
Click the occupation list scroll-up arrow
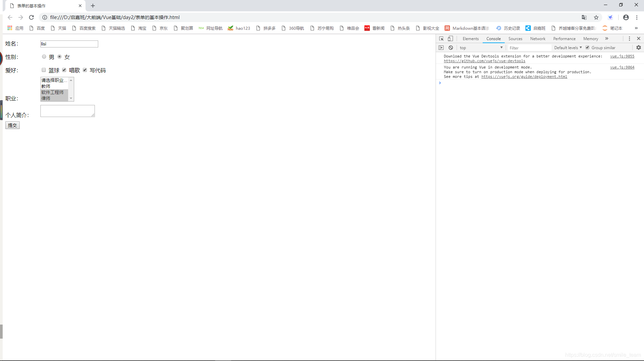[x=71, y=80]
